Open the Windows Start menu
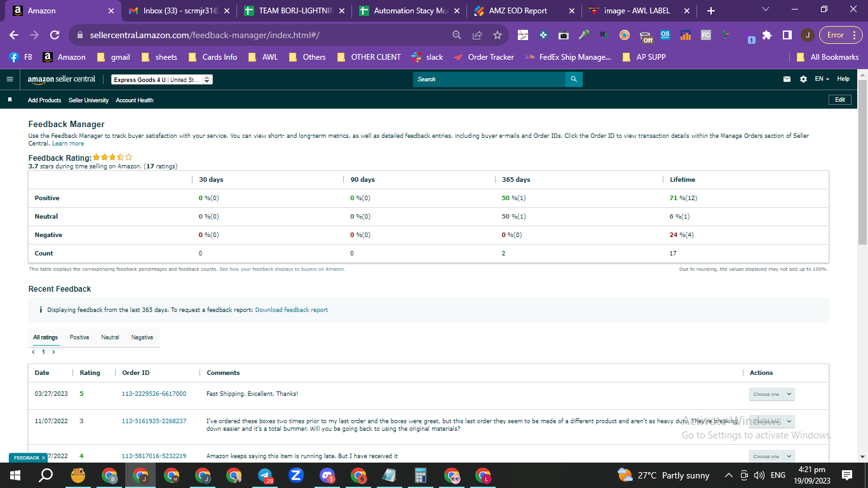The width and height of the screenshot is (868, 488). (x=15, y=475)
